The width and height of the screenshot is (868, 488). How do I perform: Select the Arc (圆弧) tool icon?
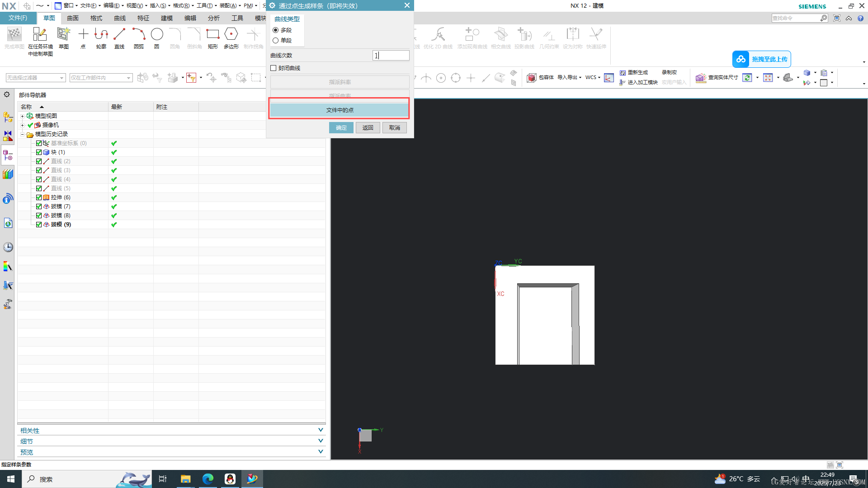tap(139, 34)
